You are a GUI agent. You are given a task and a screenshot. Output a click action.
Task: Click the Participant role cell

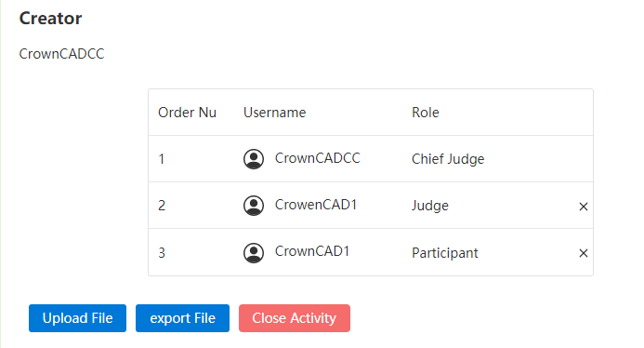(x=445, y=253)
